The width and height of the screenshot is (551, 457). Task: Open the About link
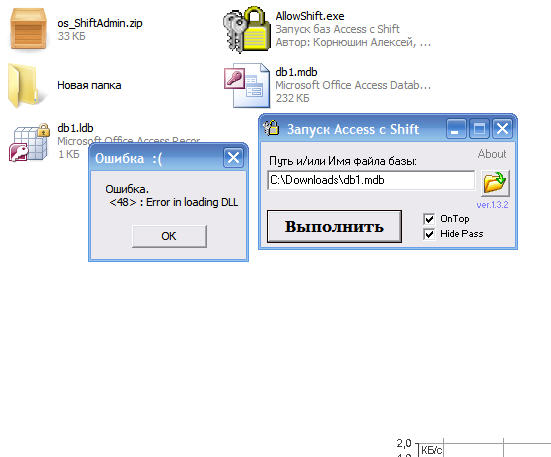coord(492,154)
